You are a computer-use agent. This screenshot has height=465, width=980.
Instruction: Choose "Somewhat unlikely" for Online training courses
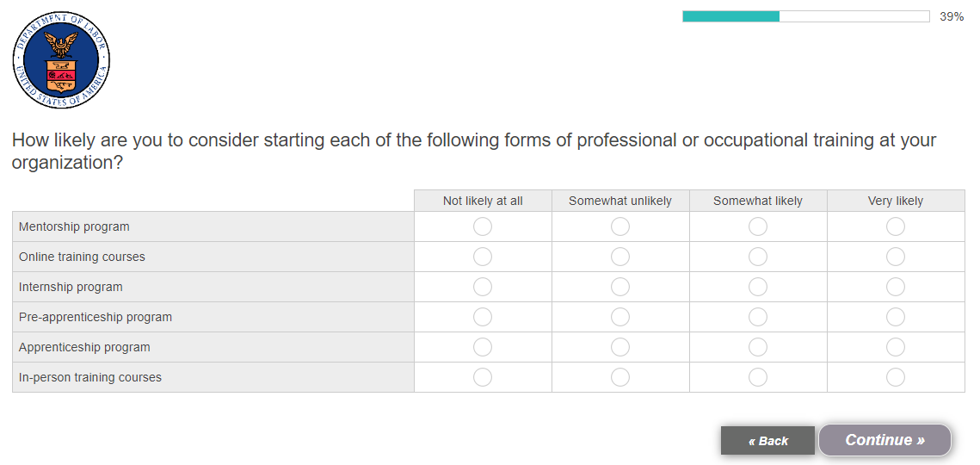click(620, 257)
